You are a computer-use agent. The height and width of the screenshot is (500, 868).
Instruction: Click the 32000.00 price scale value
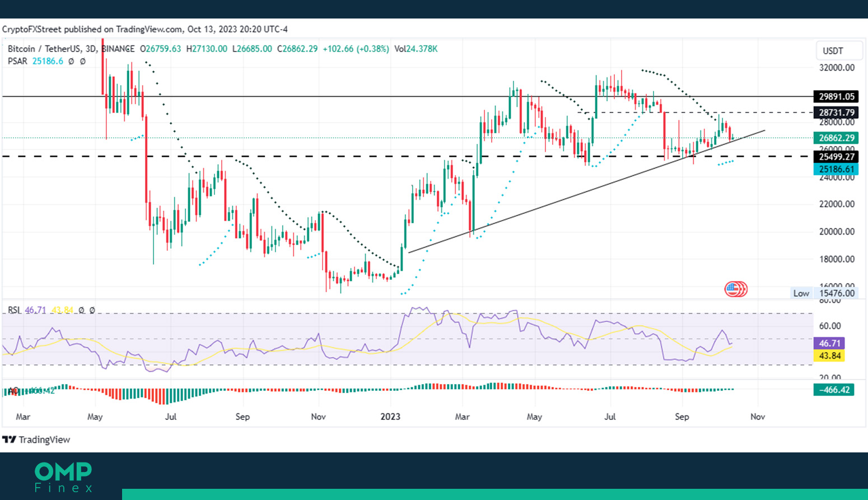point(837,68)
